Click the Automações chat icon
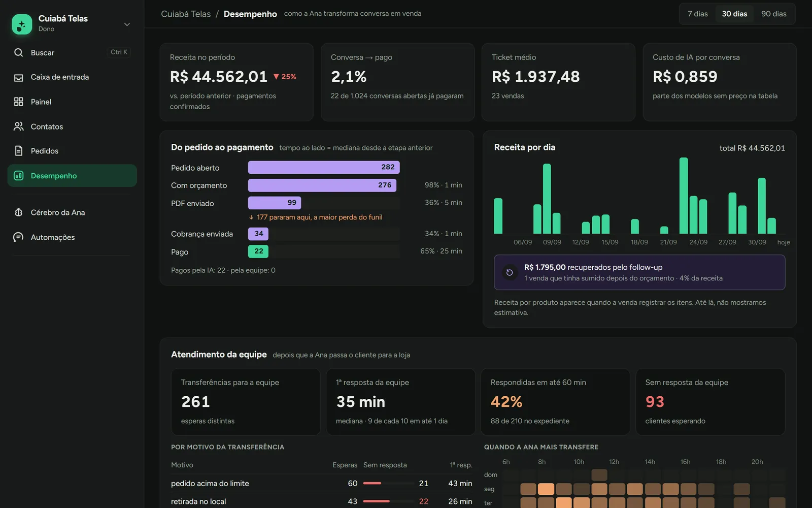 pos(19,237)
